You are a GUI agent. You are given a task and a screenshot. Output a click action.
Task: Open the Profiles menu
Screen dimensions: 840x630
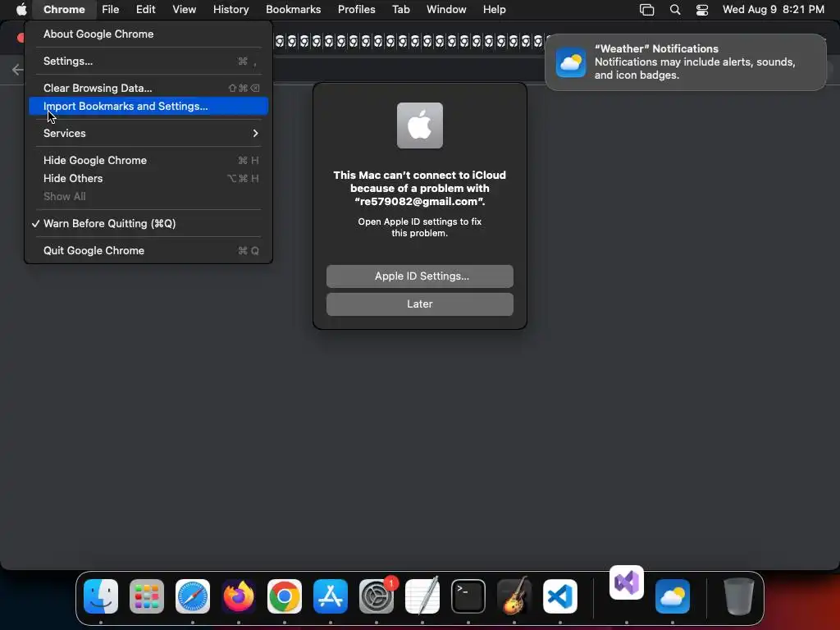click(x=356, y=9)
